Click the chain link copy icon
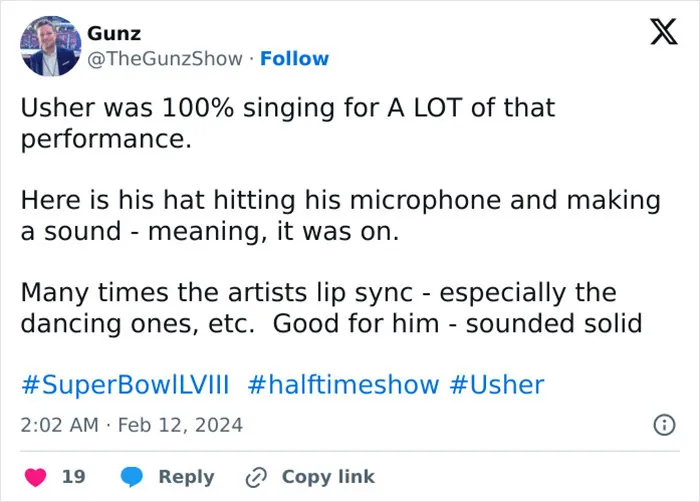 pyautogui.click(x=256, y=477)
